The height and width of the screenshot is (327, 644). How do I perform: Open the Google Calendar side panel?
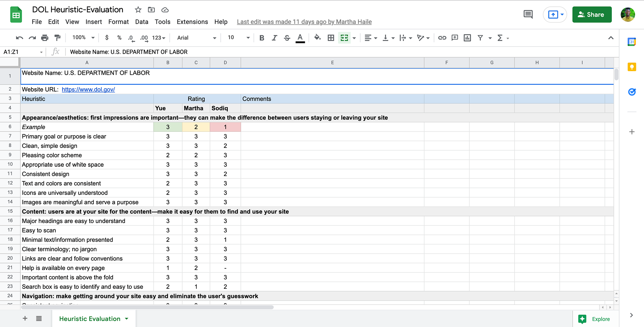632,42
